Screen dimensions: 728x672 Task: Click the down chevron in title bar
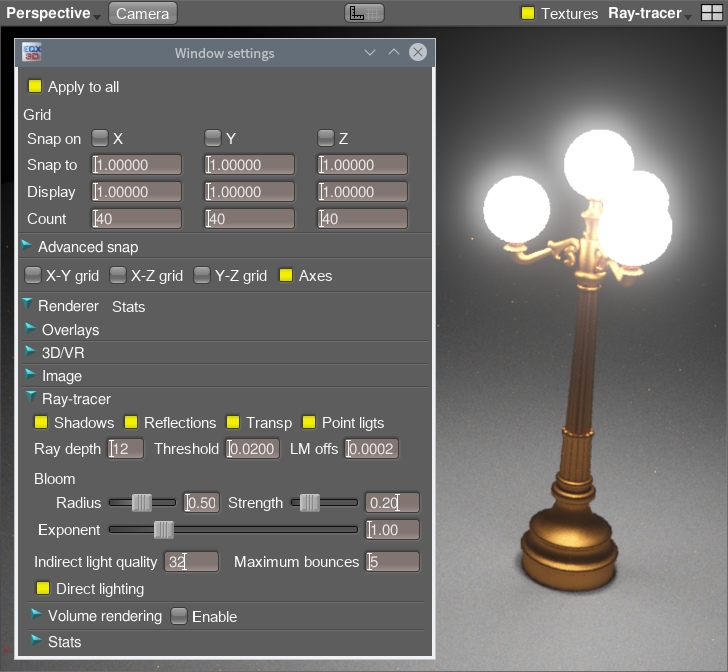[x=370, y=53]
